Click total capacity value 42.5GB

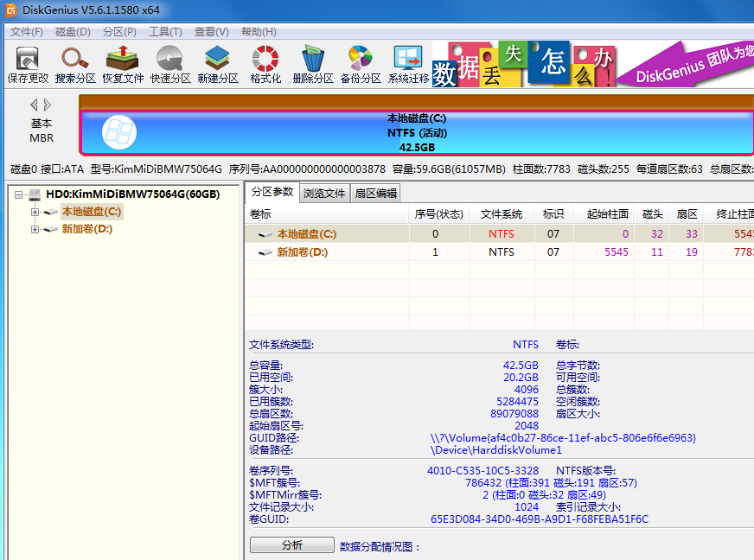pos(521,366)
